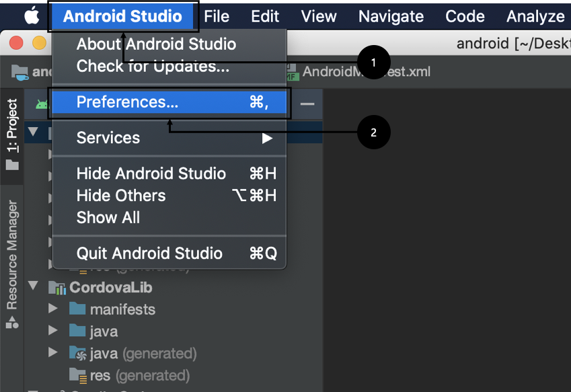Expand the java (generated) folder
Screen dimensions: 571x392
coord(53,352)
